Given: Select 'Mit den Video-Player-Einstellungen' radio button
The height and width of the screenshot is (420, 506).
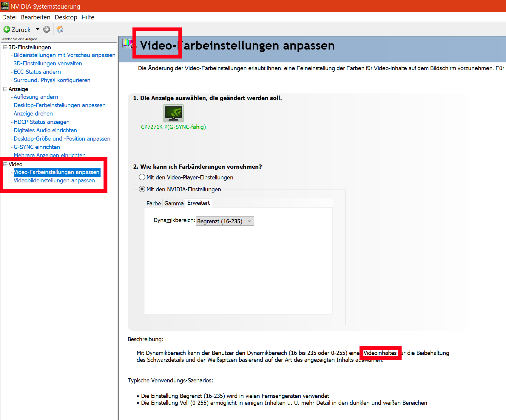Looking at the screenshot, I should [x=142, y=177].
